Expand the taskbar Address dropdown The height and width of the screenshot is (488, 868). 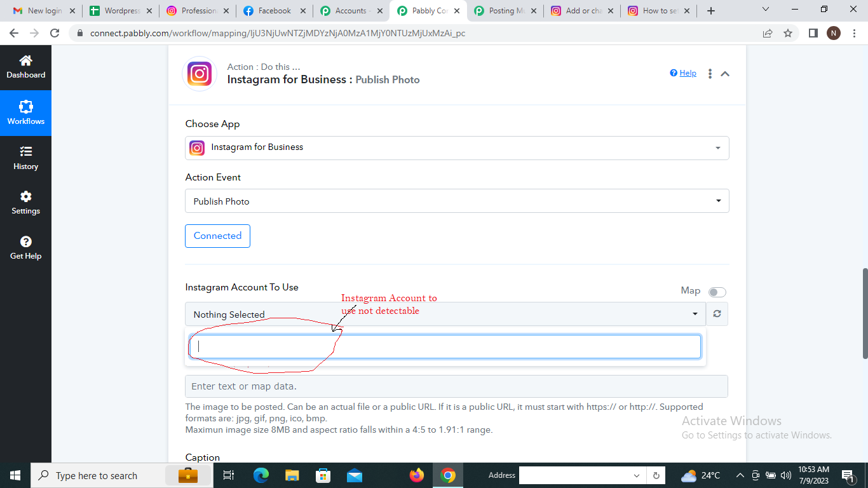[x=637, y=475]
